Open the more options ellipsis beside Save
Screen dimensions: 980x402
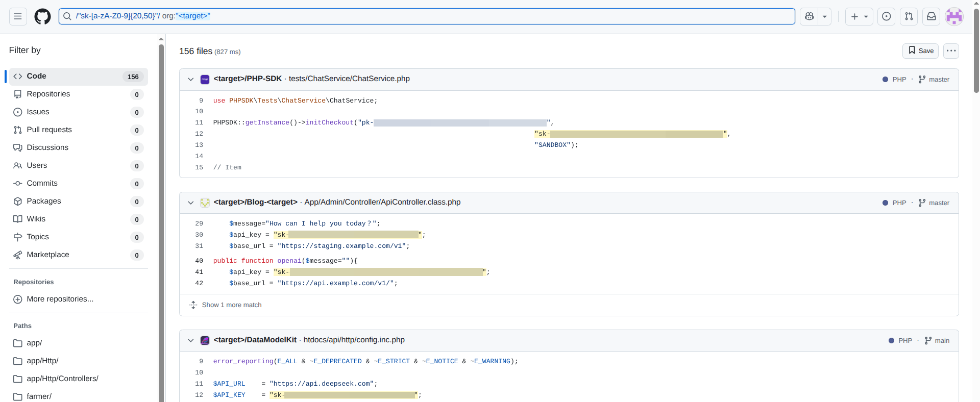[951, 51]
